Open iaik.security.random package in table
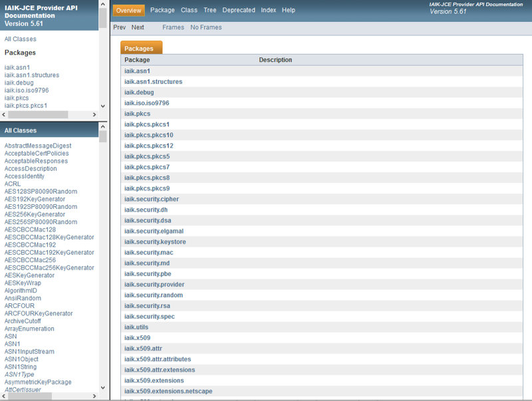The width and height of the screenshot is (532, 401). [154, 295]
